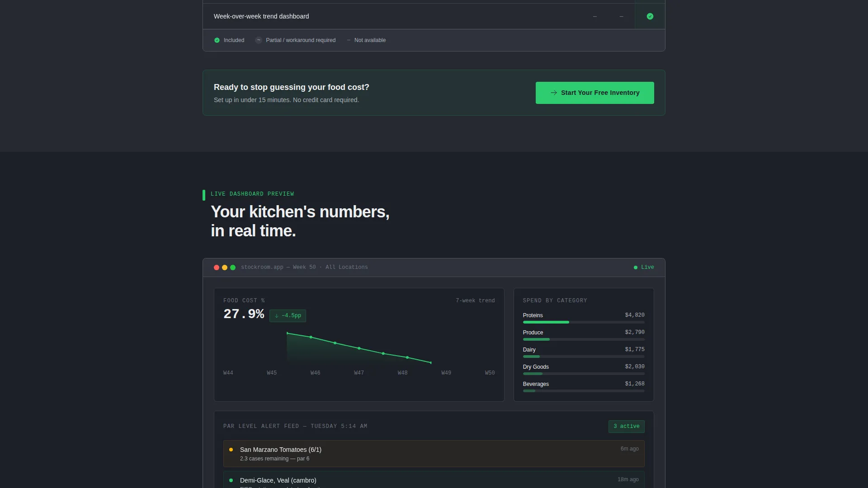Viewport: 868px width, 488px height.
Task: Click the SPEND BY CATEGORY heading
Action: coord(555,300)
